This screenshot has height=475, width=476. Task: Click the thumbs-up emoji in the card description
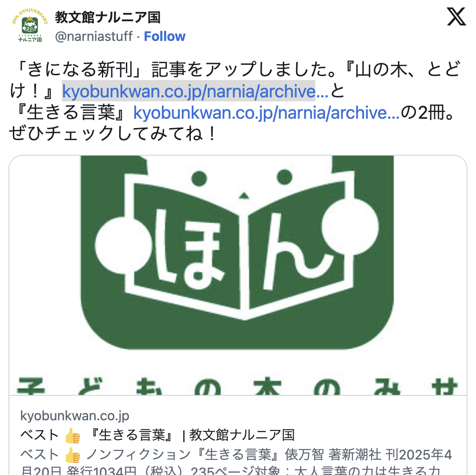[73, 455]
